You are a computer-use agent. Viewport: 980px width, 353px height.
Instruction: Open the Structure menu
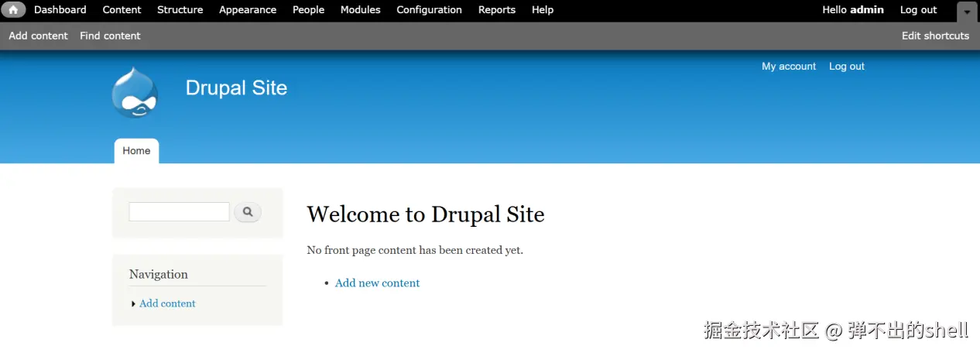[180, 10]
